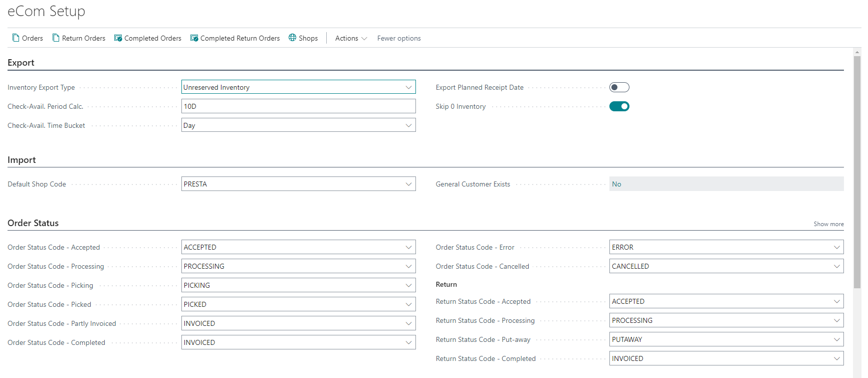Viewport: 868px width, 378px height.
Task: Click the Return subsection heading
Action: (446, 284)
